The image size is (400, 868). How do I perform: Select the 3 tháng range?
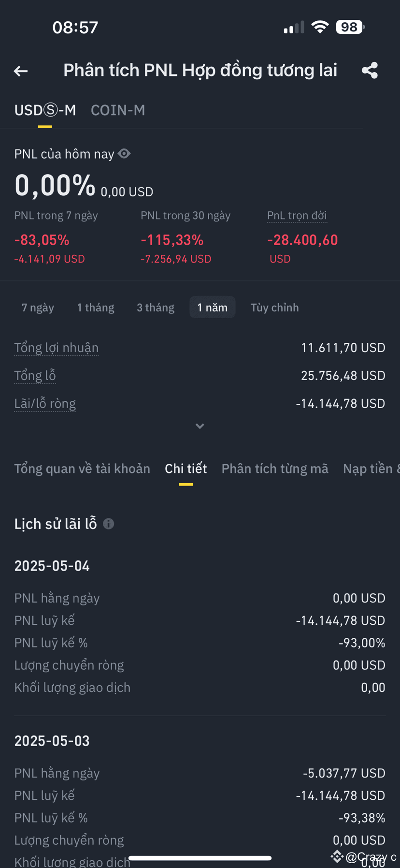[x=156, y=308]
